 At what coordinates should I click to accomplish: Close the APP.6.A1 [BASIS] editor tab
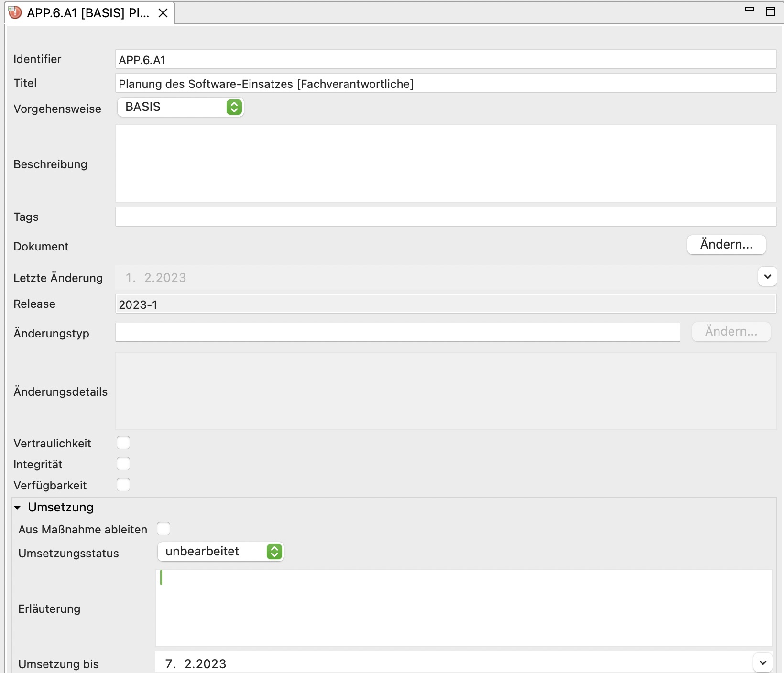pos(163,13)
